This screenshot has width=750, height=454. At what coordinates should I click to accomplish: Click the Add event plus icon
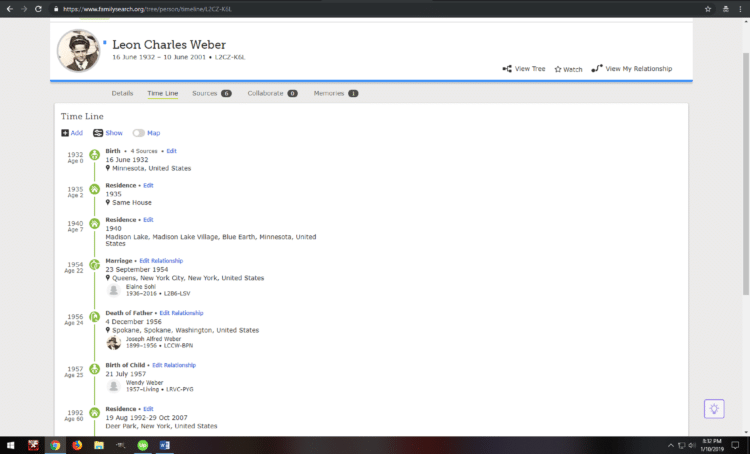click(66, 133)
